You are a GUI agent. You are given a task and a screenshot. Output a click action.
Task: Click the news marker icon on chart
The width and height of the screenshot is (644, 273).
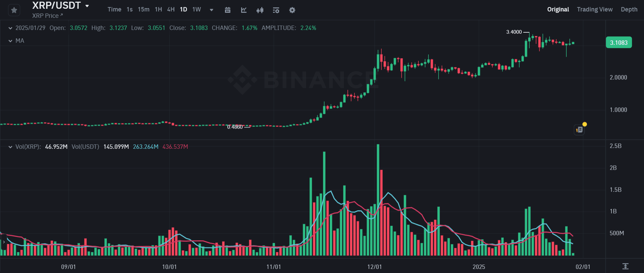tap(579, 130)
